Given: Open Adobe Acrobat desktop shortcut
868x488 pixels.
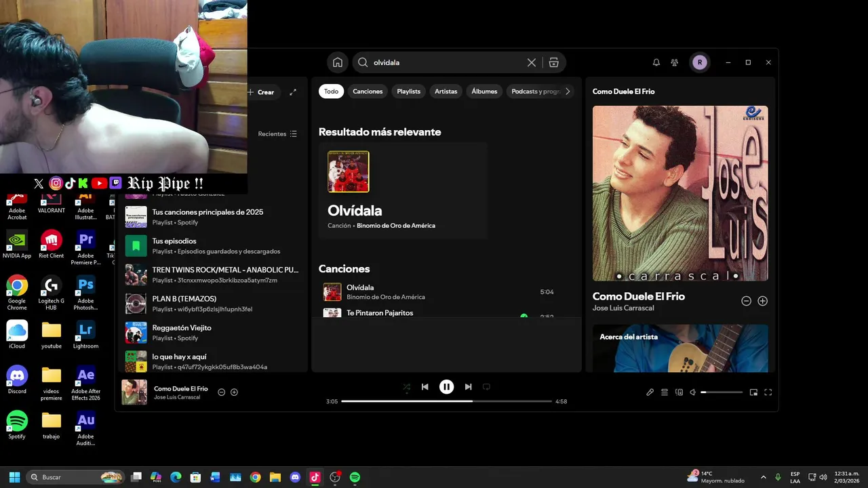Looking at the screenshot, I should (x=17, y=206).
